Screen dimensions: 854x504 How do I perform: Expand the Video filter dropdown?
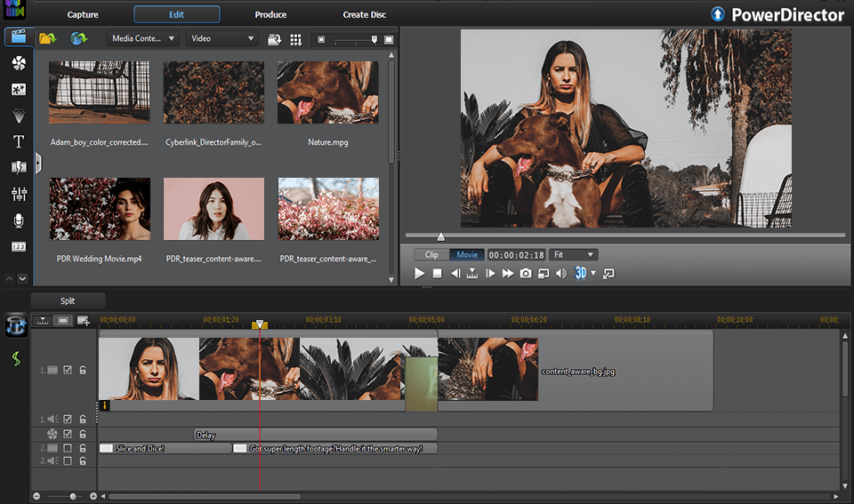tap(222, 39)
